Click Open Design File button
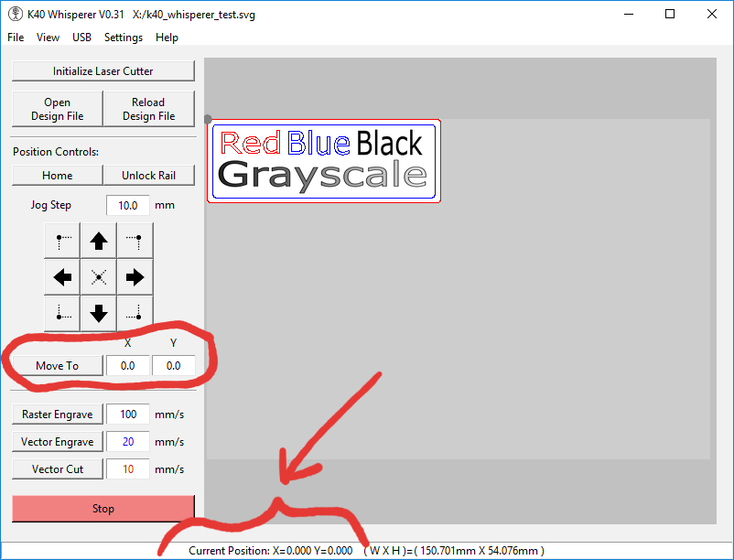This screenshot has width=734, height=560. pos(57,109)
